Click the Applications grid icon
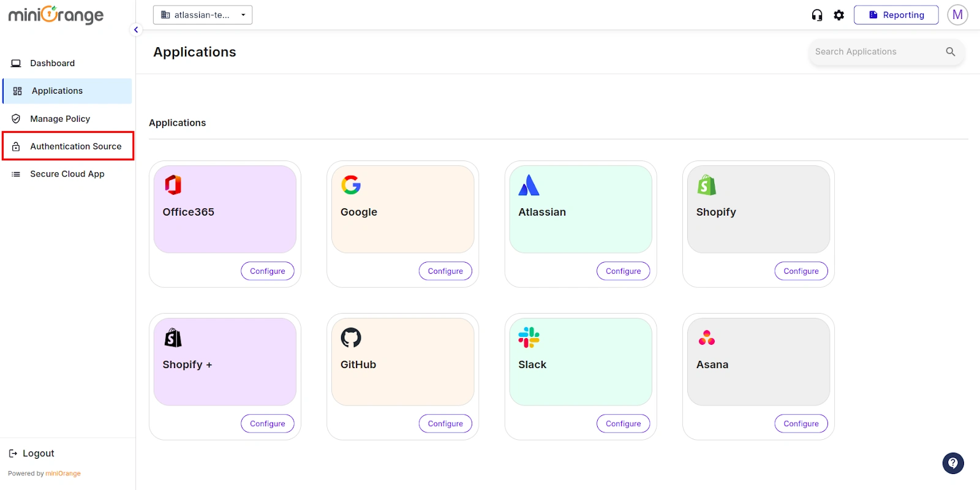The image size is (980, 490). [x=17, y=91]
